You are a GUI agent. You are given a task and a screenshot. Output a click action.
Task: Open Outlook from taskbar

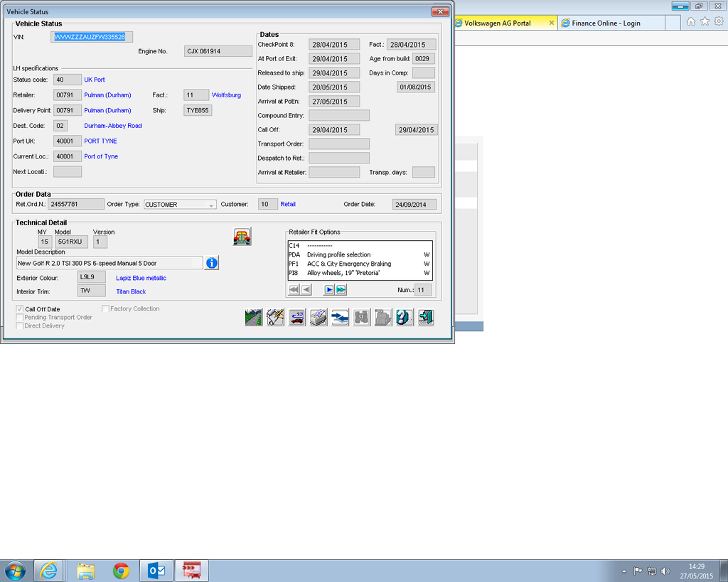point(156,571)
